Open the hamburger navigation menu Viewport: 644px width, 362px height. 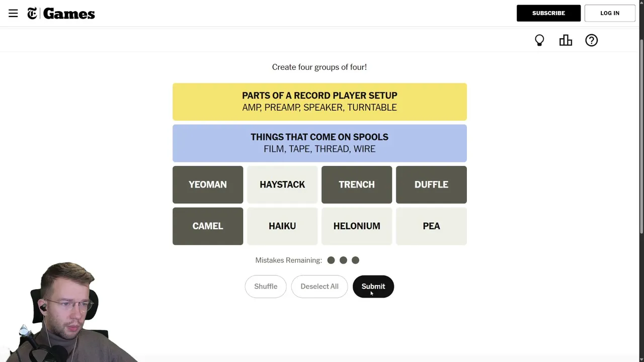point(13,14)
